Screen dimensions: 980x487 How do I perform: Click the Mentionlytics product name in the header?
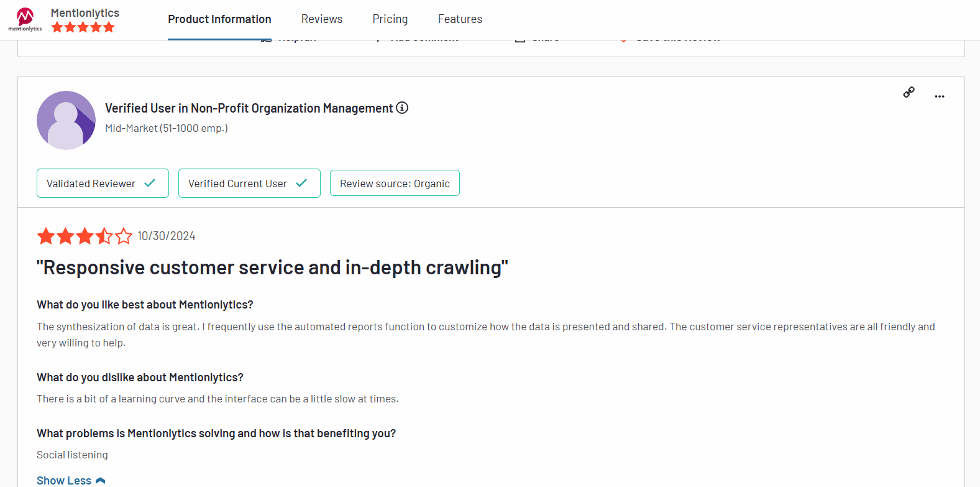pyautogui.click(x=85, y=13)
